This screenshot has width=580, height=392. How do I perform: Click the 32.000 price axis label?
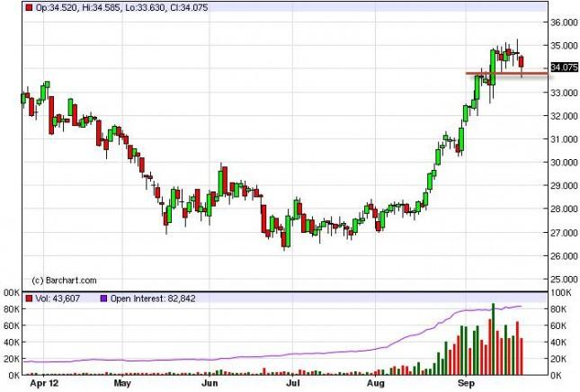(565, 116)
